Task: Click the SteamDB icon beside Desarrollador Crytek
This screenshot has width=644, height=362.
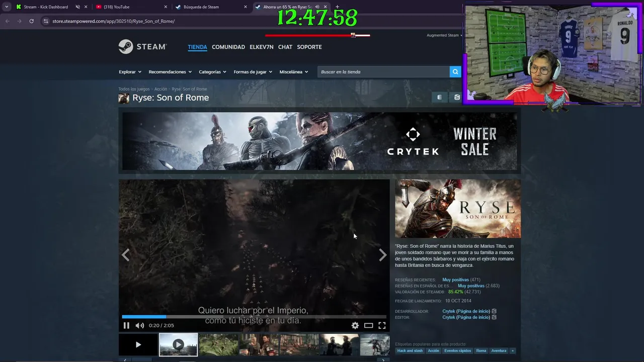Action: 494,311
